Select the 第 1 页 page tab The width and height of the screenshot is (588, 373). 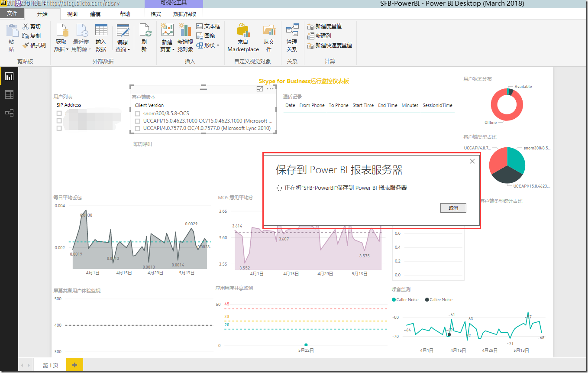(x=50, y=365)
